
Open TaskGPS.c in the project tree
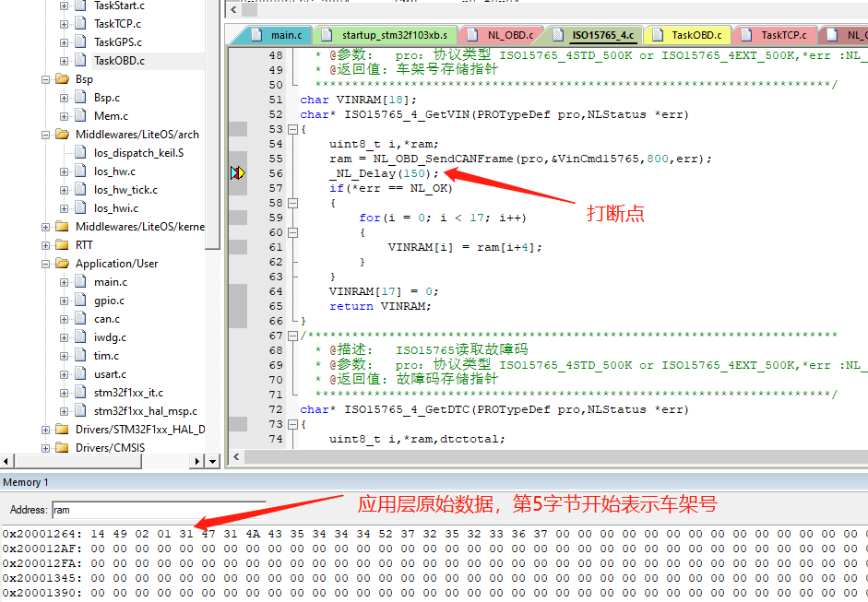tap(118, 42)
